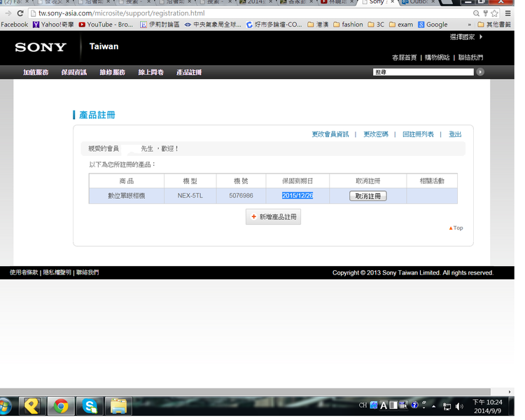Open the Windows Start button
This screenshot has width=525, height=420.
[x=5, y=406]
